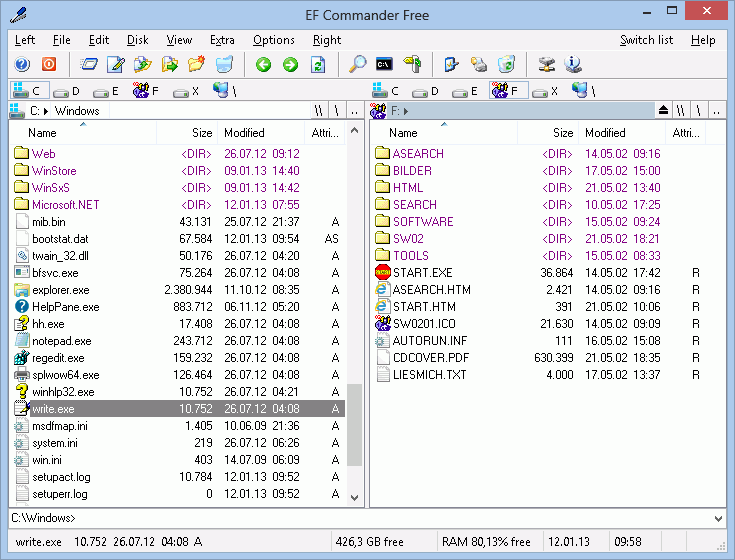
Task: Select START.EXE in the right panel
Action: pyautogui.click(x=539, y=273)
